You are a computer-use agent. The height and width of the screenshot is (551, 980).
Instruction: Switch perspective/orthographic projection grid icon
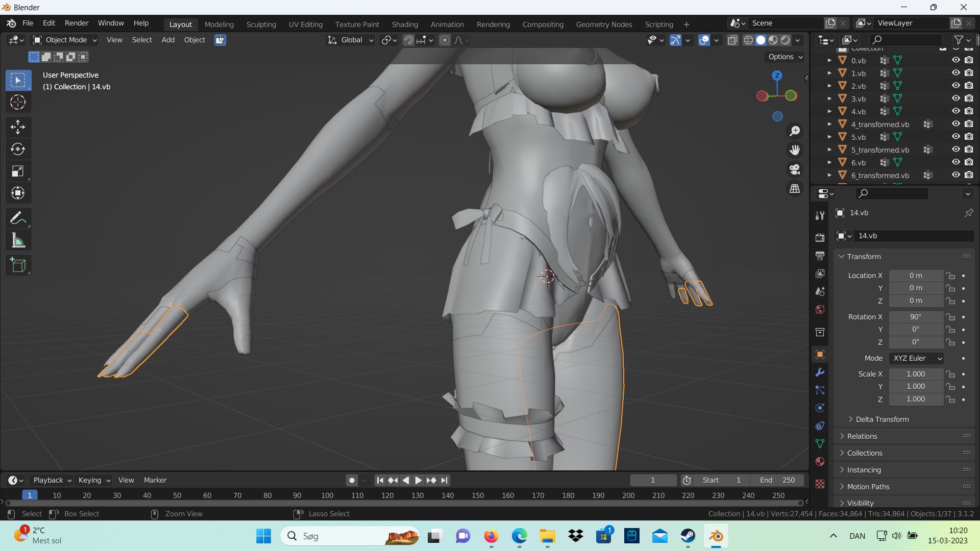click(x=795, y=189)
